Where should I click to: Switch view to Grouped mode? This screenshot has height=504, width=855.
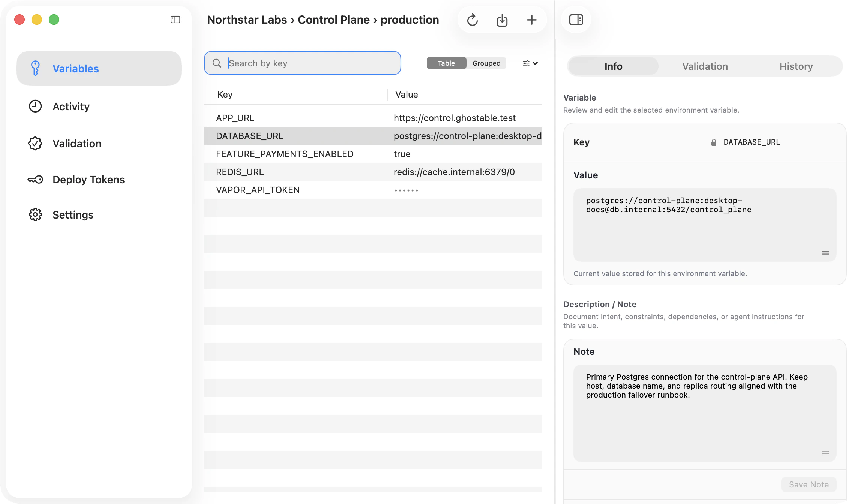[x=486, y=63]
